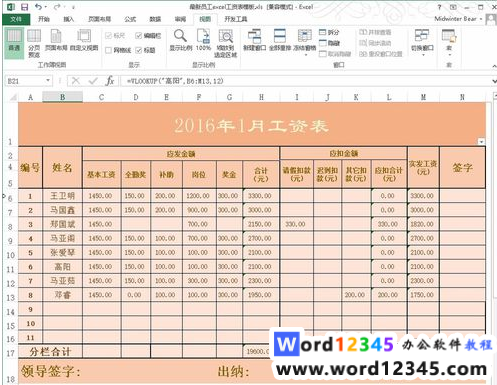The width and height of the screenshot is (497, 385).
Task: Open the Home (开始) tab
Action: (44, 19)
